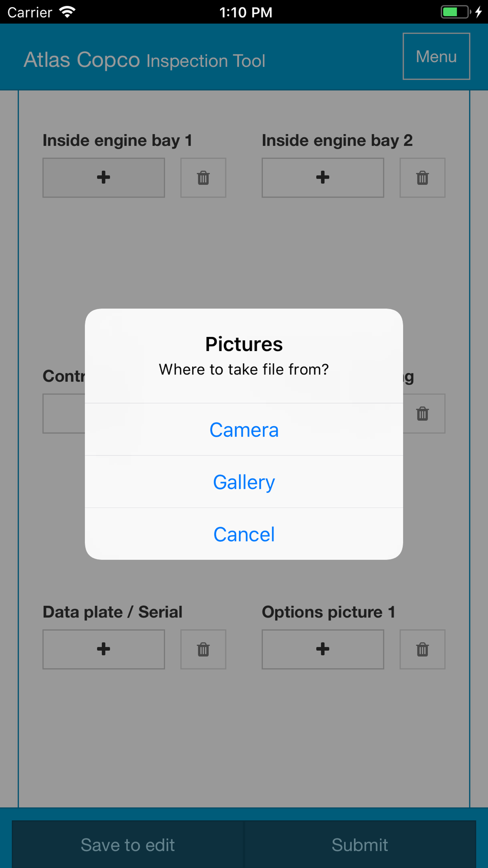
Task: Add picture for Inside engine bay 2
Action: (323, 178)
